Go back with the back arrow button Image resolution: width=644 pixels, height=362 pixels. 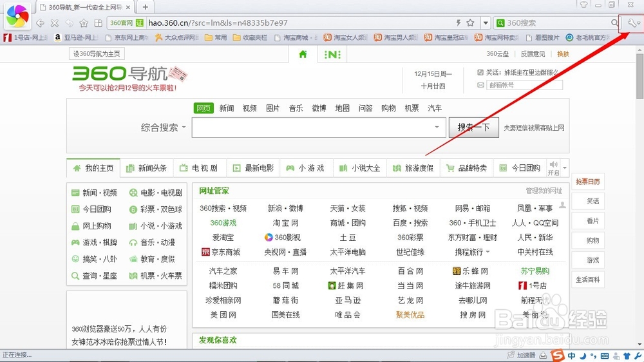pos(40,23)
